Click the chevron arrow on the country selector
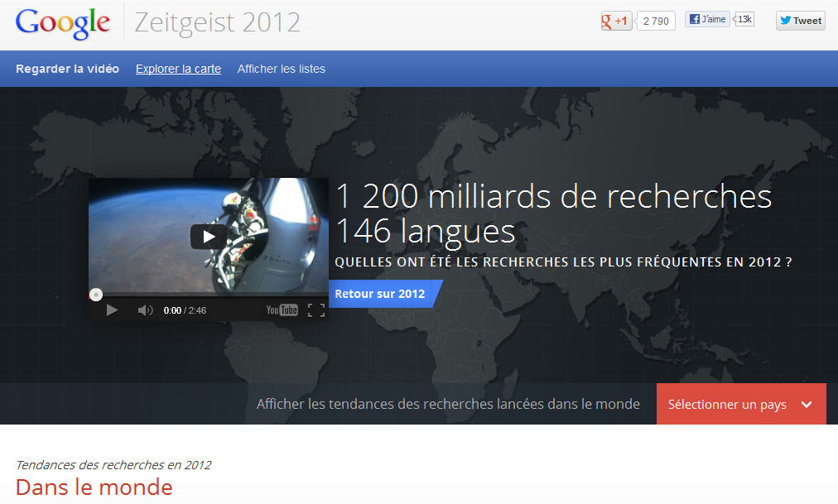 (x=807, y=405)
